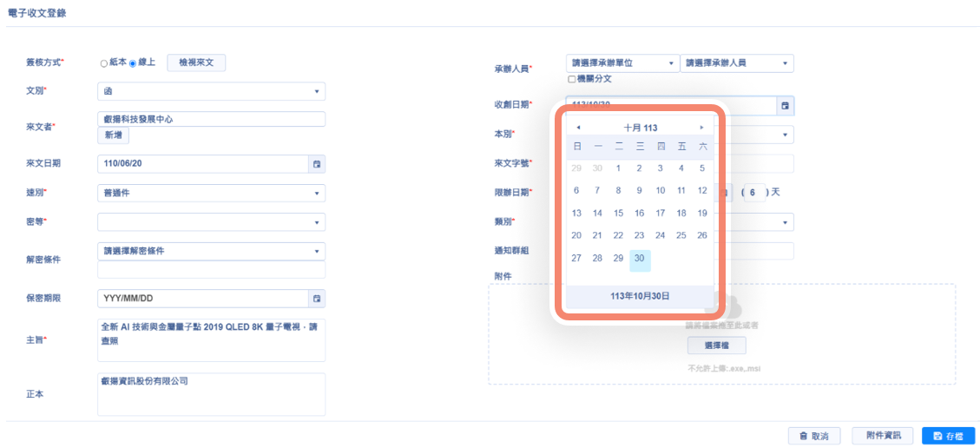
Task: Go to previous month in calendar
Action: 578,128
